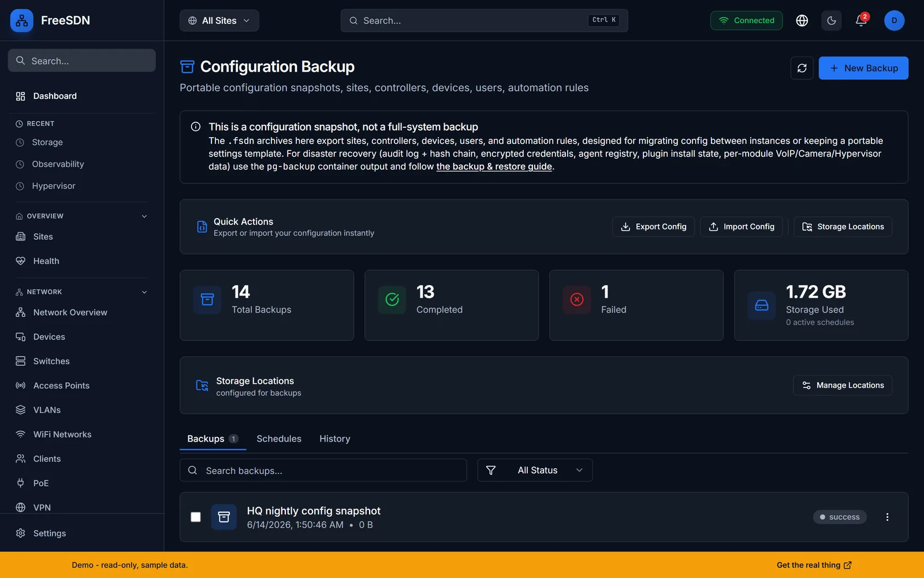Open the language globe icon in header
The height and width of the screenshot is (578, 924).
802,20
